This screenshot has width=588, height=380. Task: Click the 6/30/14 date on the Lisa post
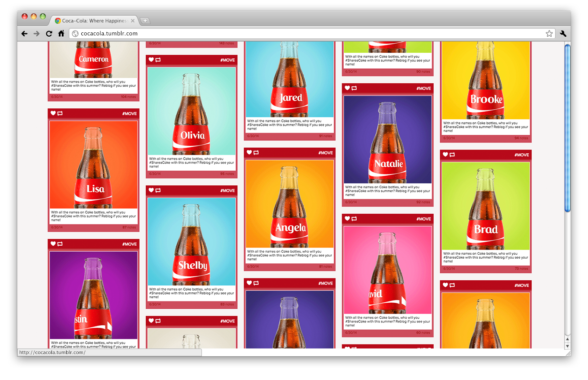tap(57, 228)
